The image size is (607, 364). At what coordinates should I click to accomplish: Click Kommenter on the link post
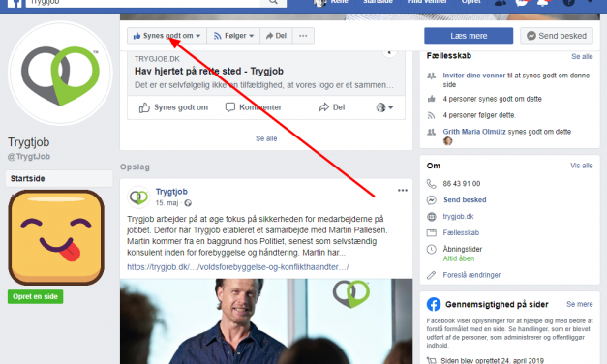tap(254, 107)
